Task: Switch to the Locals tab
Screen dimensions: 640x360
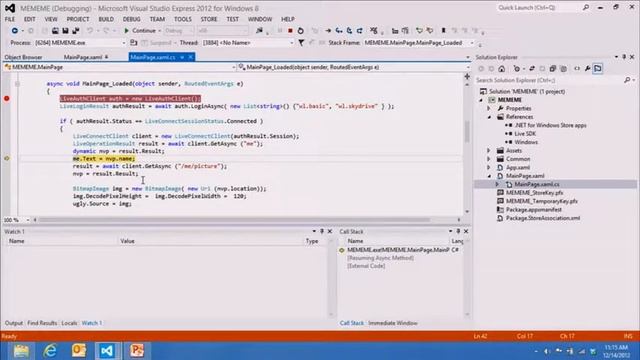Action: tap(69, 323)
